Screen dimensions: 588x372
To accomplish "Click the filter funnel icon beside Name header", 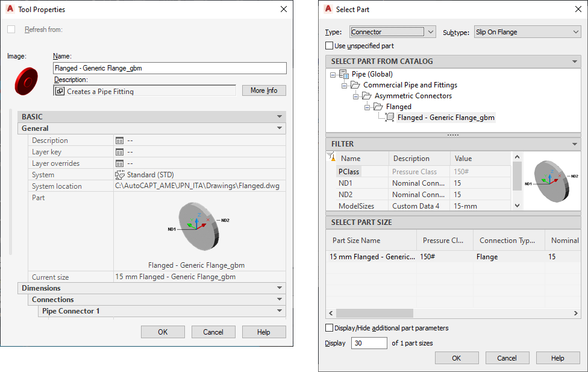I will (x=331, y=156).
